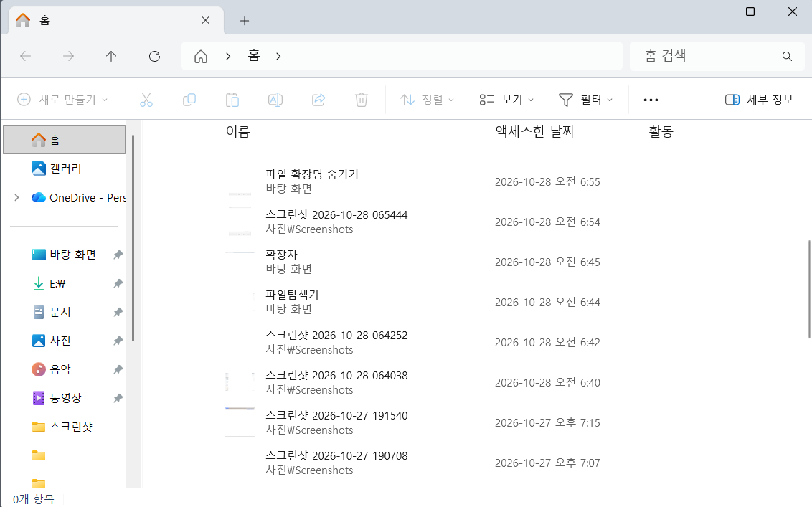The width and height of the screenshot is (812, 507).
Task: Click the 0개 항목 status text
Action: pos(33,498)
